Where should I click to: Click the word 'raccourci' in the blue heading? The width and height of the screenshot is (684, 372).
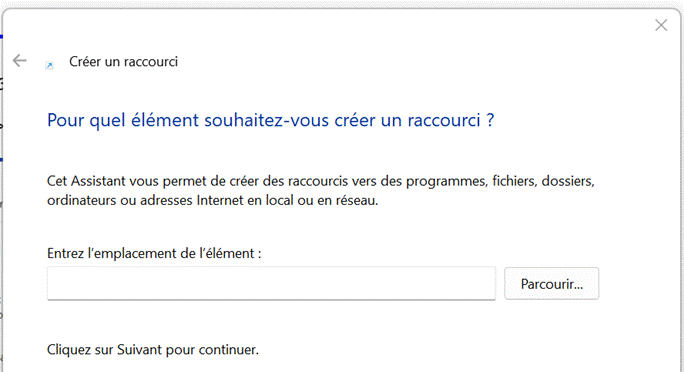pyautogui.click(x=444, y=120)
